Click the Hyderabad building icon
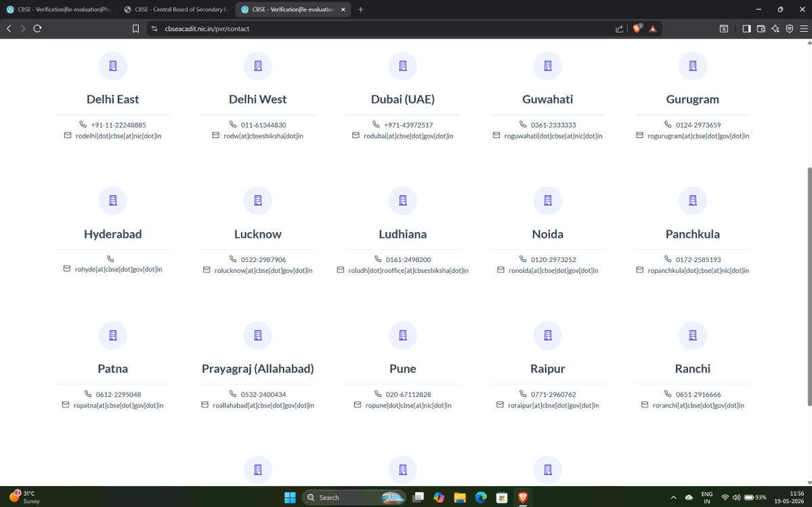This screenshot has height=507, width=812. 112,200
